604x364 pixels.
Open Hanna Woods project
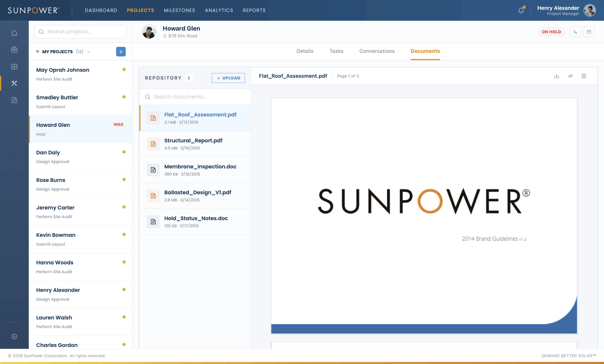(80, 267)
